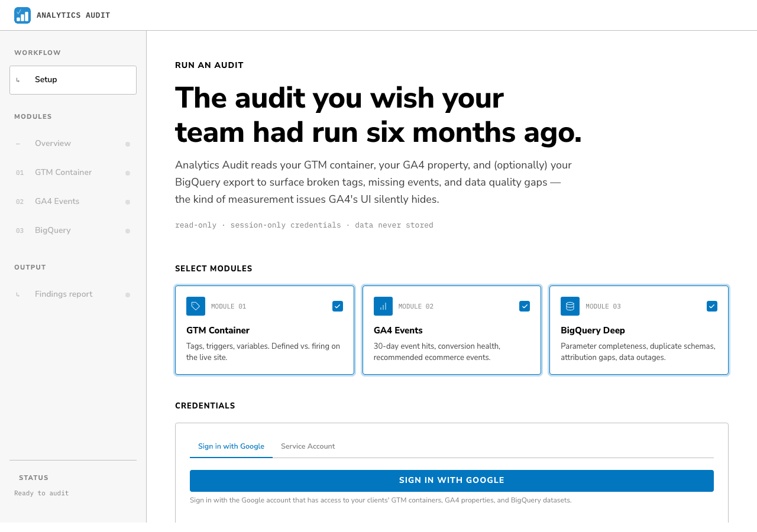Open the Setup workflow step
Viewport: 757px width, 532px height.
pos(73,80)
